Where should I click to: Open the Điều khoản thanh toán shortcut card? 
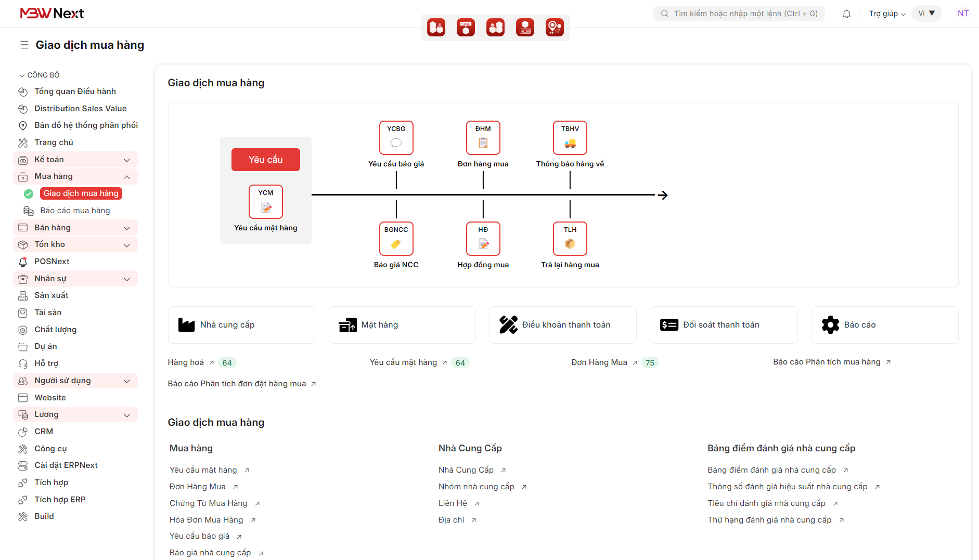(563, 325)
